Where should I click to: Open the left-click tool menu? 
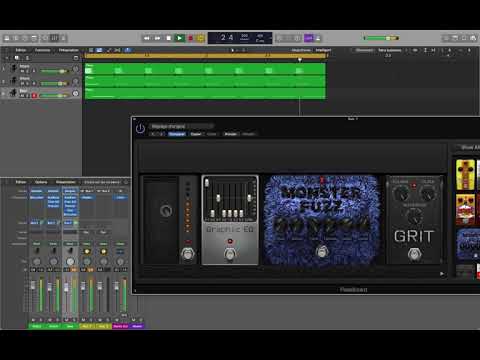[233, 50]
